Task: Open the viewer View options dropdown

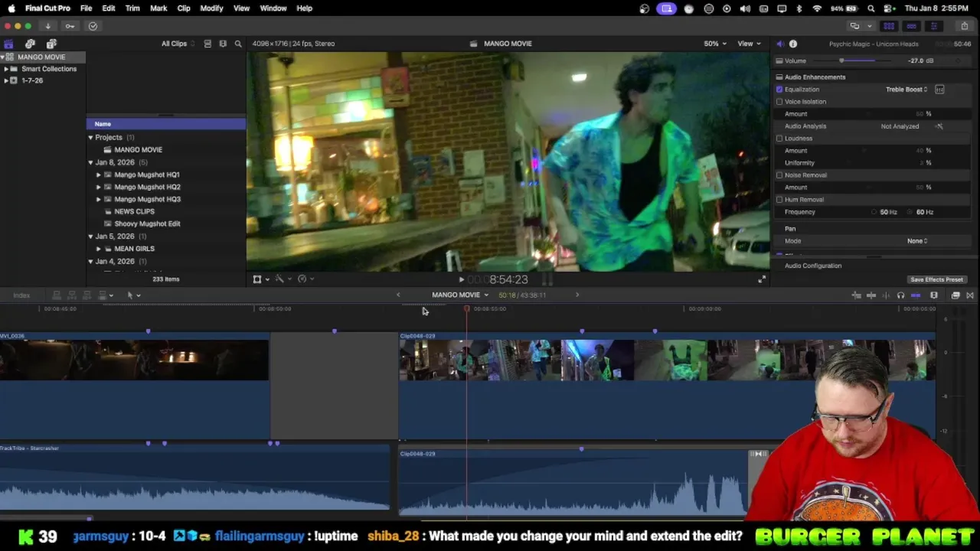Action: [x=749, y=44]
